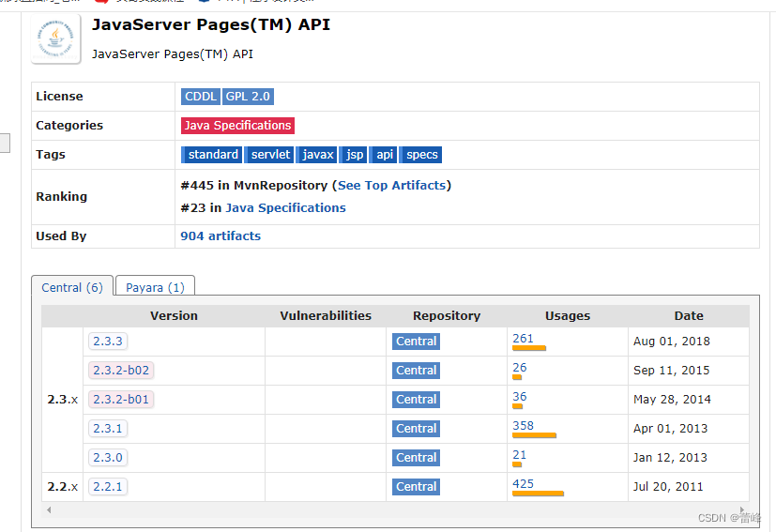
Task: Select the jsp tag
Action: (x=354, y=155)
